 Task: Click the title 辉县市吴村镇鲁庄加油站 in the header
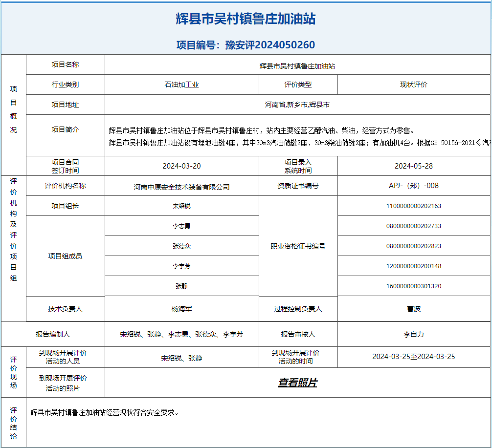[246, 19]
